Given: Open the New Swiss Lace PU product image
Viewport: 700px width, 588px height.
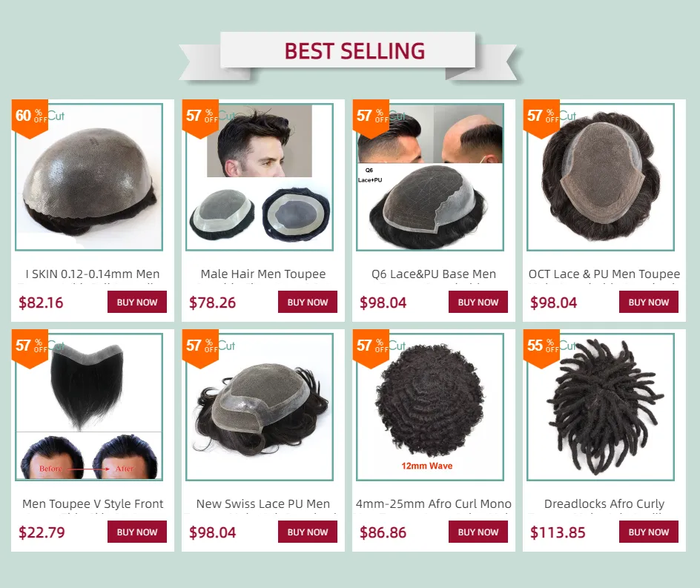Looking at the screenshot, I should (260, 407).
